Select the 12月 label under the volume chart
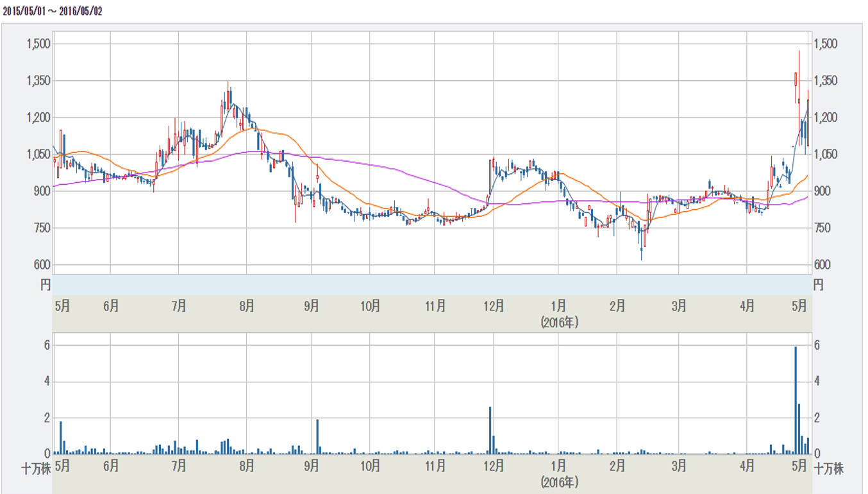This screenshot has height=494, width=868. pyautogui.click(x=494, y=466)
